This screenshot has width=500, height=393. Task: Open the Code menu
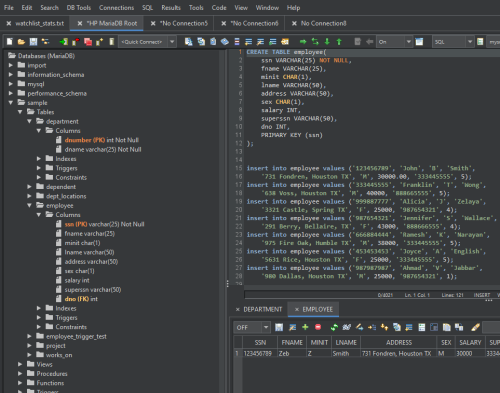219,8
